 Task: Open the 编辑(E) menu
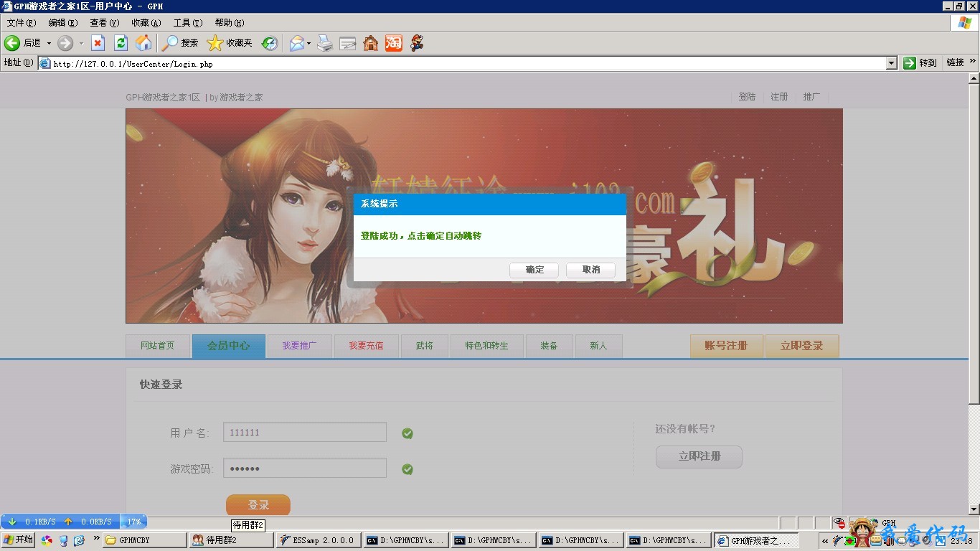coord(62,23)
